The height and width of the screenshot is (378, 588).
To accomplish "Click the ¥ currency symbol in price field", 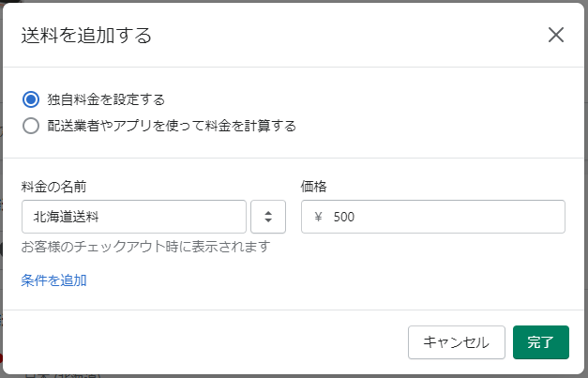I will coord(318,217).
